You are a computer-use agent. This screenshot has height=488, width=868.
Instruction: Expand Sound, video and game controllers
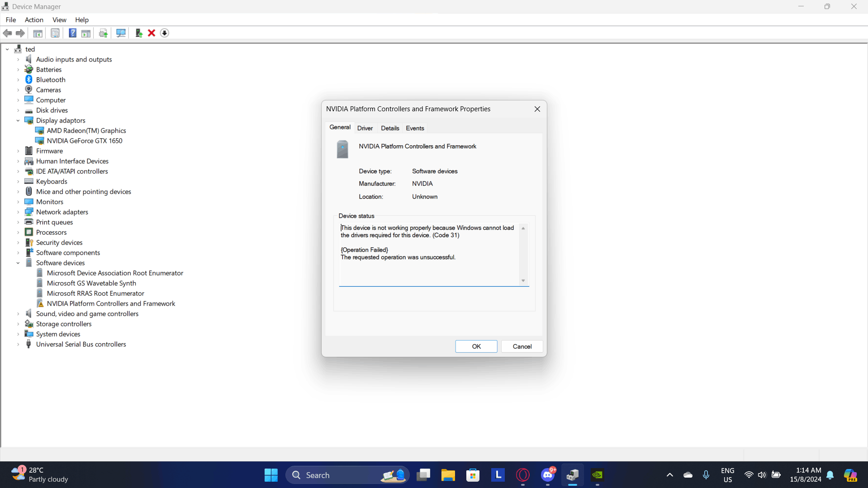tap(18, 314)
